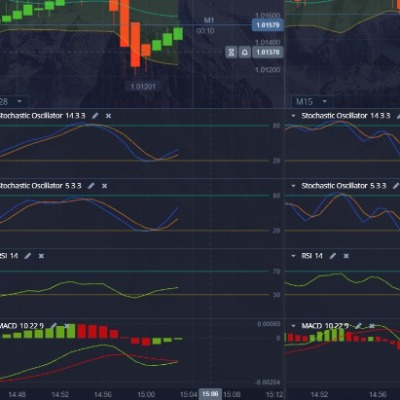Image resolution: width=400 pixels, height=400 pixels.
Task: Edit the left MACD 10 22 9 indicator
Action: (x=53, y=326)
